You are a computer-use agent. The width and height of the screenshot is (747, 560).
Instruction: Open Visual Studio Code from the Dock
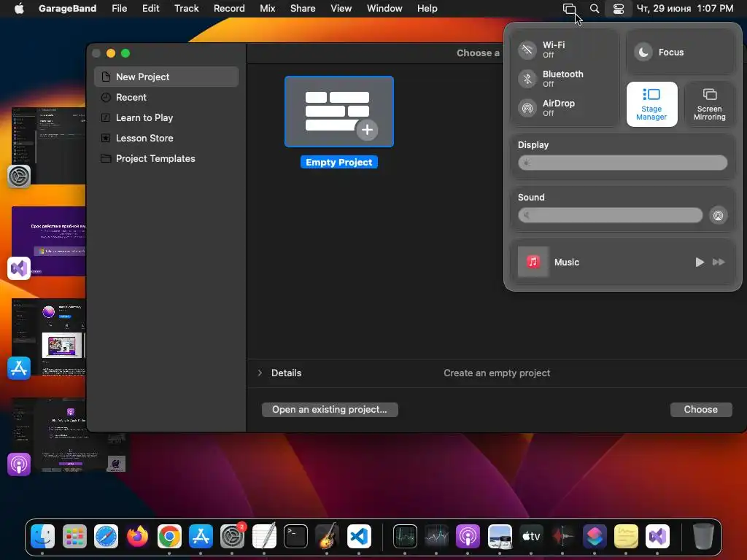(359, 537)
